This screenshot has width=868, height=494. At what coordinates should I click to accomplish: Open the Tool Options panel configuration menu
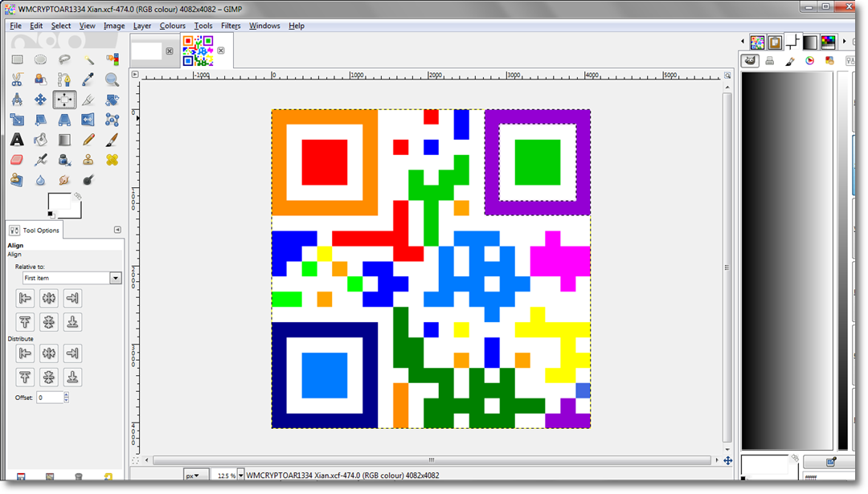[117, 230]
